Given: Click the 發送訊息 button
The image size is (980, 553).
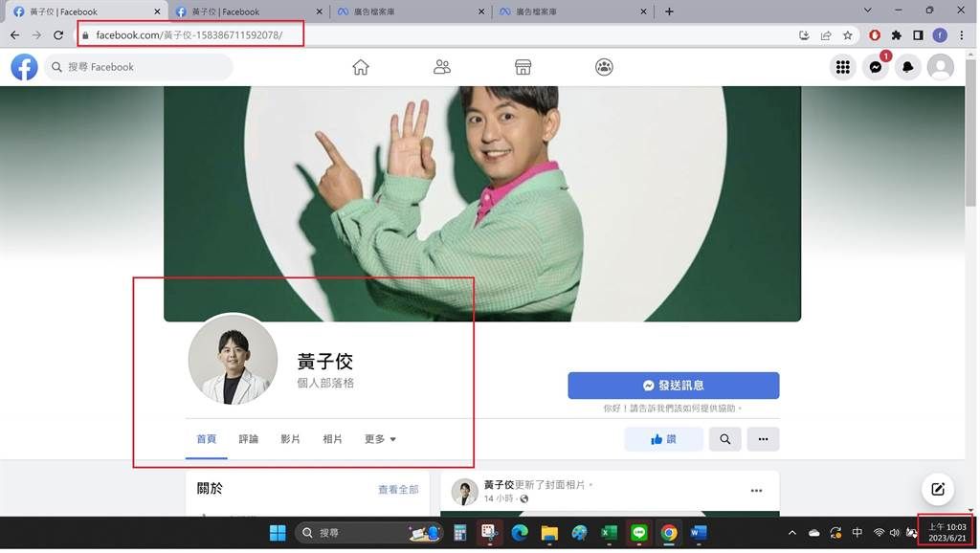Looking at the screenshot, I should [673, 385].
